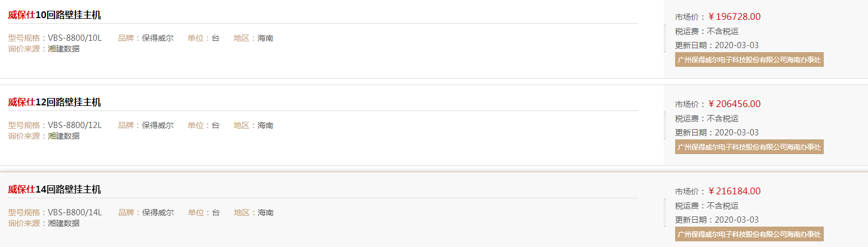This screenshot has height=247, width=868.
Task: Click 湘建数据 source in the 12回路 row
Action: tap(64, 136)
